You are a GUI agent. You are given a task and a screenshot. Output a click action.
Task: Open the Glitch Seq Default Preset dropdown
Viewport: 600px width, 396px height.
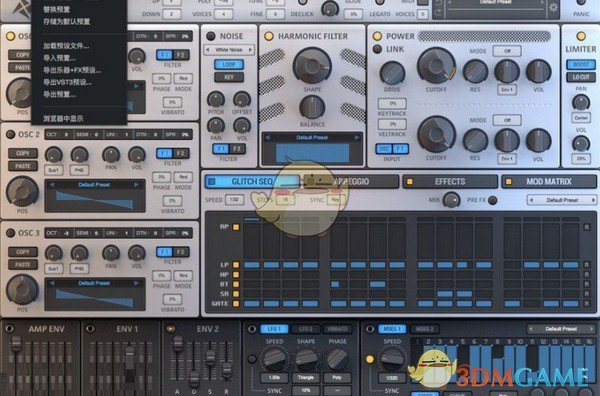[562, 200]
